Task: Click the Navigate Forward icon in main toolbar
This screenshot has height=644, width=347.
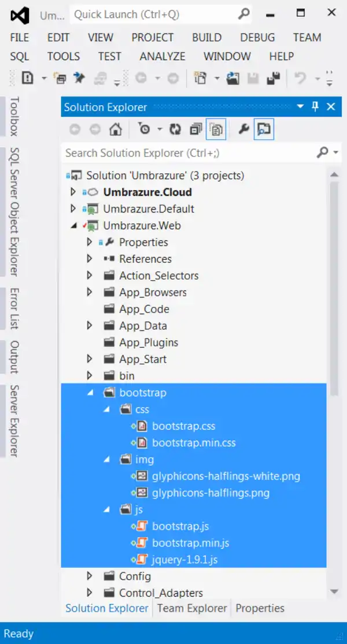Action: [174, 77]
